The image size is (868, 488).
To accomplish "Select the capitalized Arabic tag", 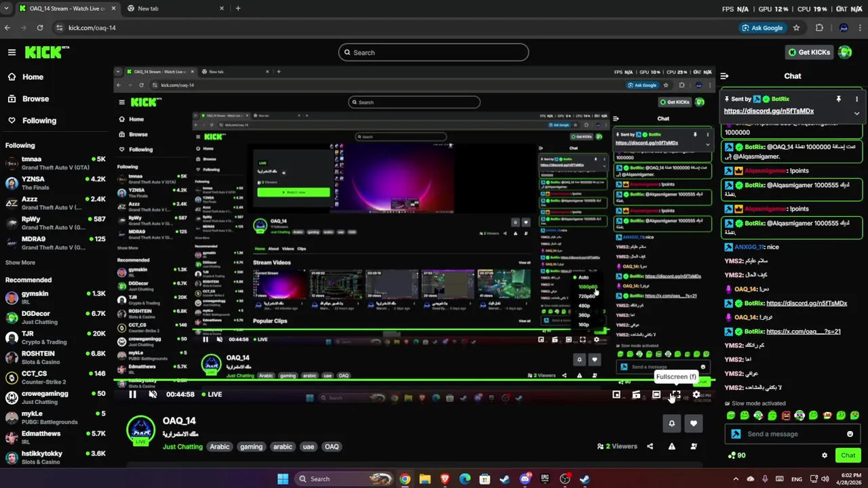I will (x=220, y=447).
